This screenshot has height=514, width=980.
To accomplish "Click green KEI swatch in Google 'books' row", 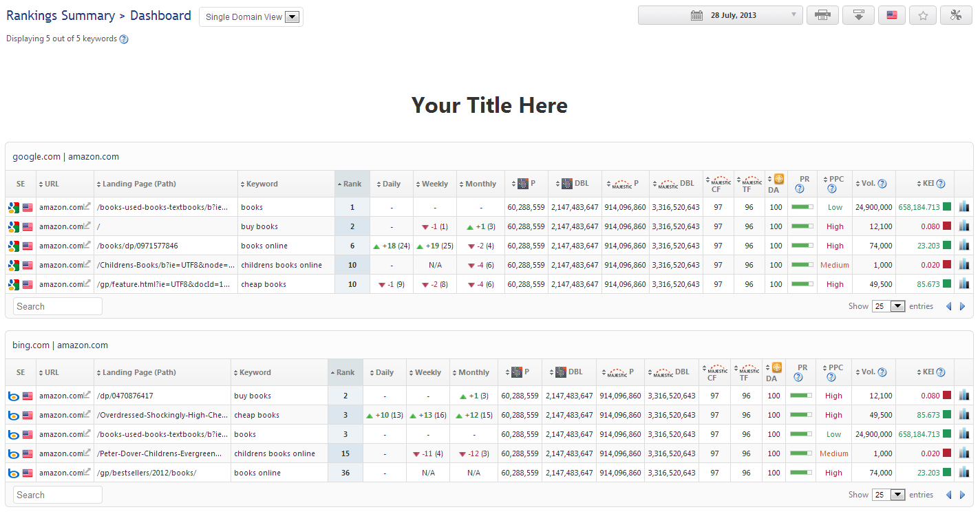I will pyautogui.click(x=947, y=207).
